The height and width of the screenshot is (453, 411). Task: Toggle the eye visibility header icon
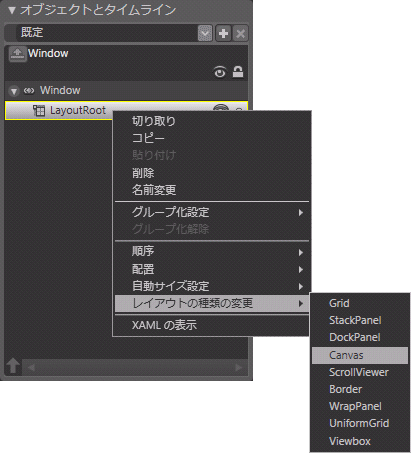click(x=220, y=72)
